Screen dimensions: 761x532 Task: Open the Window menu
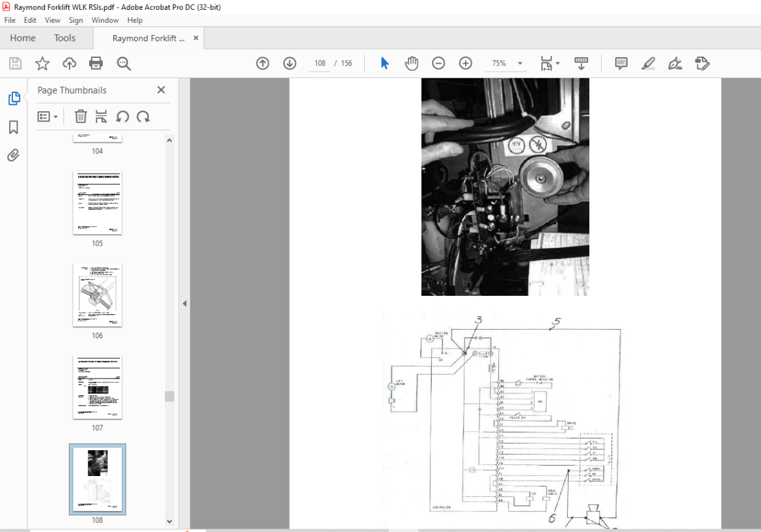point(105,20)
